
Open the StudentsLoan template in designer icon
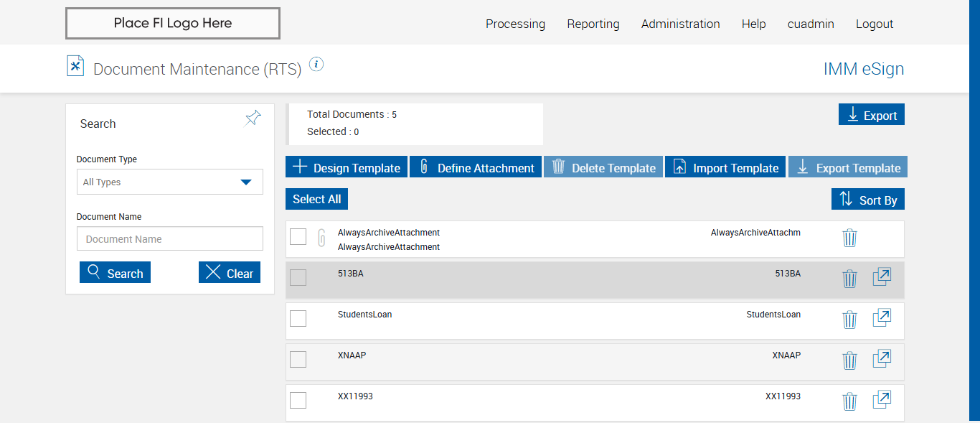pos(882,318)
